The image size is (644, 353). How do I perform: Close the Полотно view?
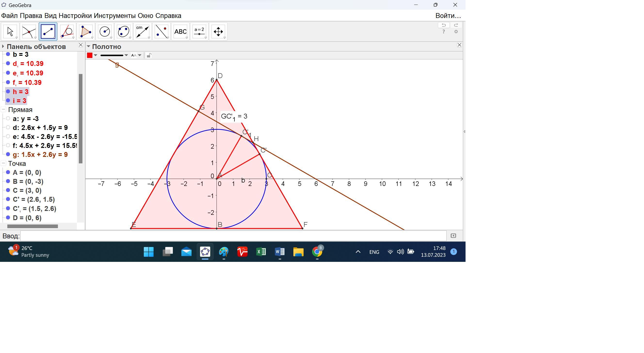[459, 45]
